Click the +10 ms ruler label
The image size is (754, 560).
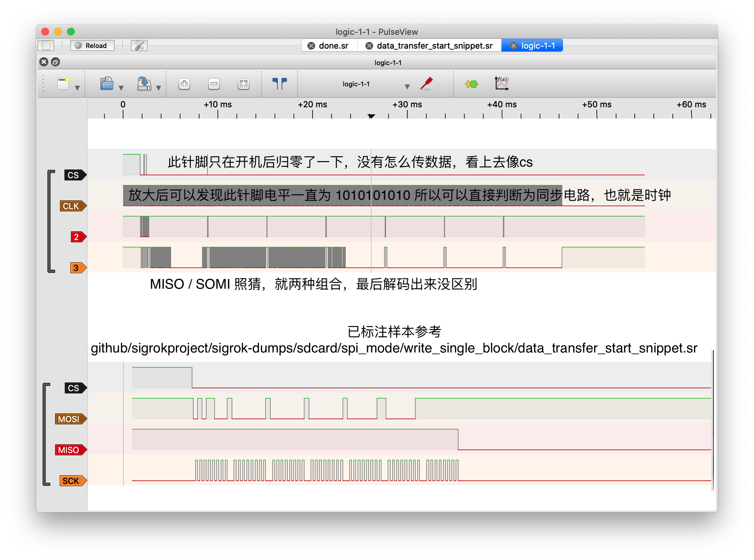pos(217,104)
